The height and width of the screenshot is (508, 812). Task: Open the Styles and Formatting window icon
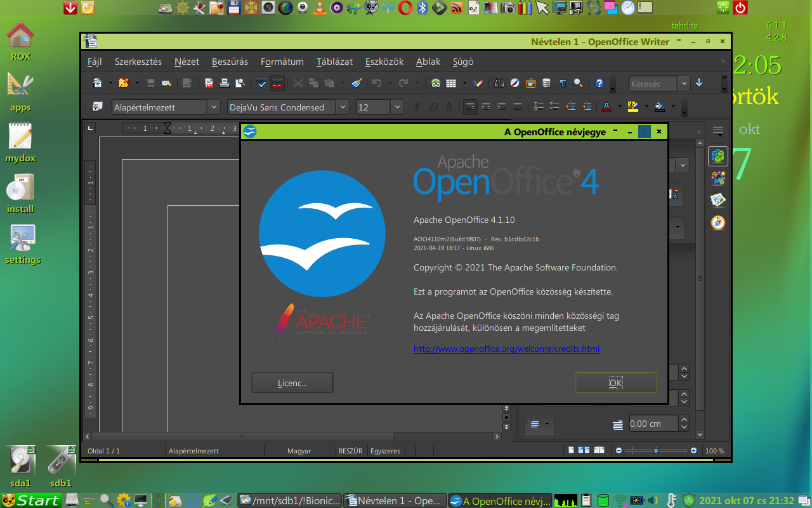97,107
